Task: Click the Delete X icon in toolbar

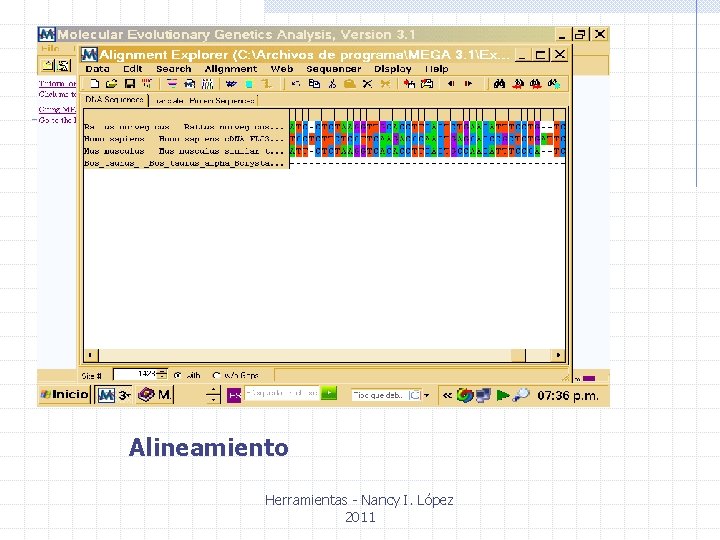Action: [x=367, y=84]
